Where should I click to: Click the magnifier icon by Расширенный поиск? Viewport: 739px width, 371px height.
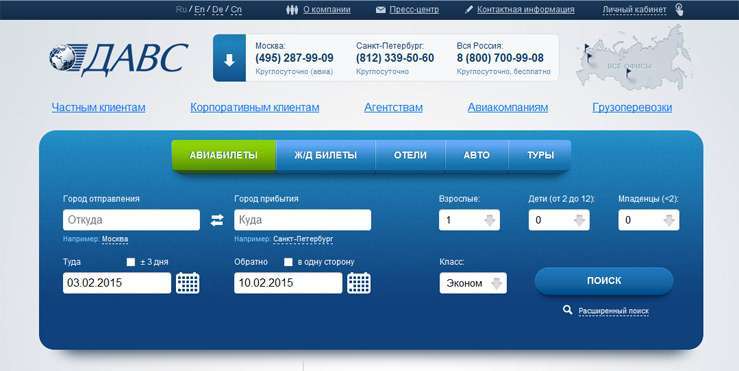567,310
